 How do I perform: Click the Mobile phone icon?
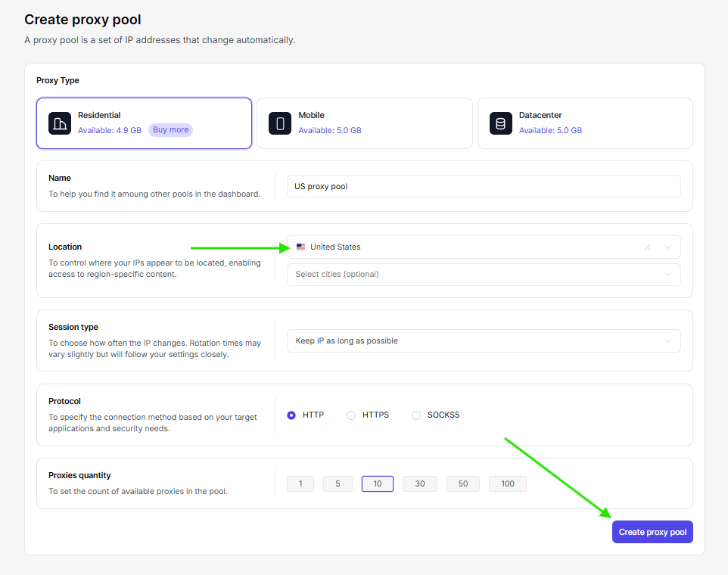click(280, 123)
